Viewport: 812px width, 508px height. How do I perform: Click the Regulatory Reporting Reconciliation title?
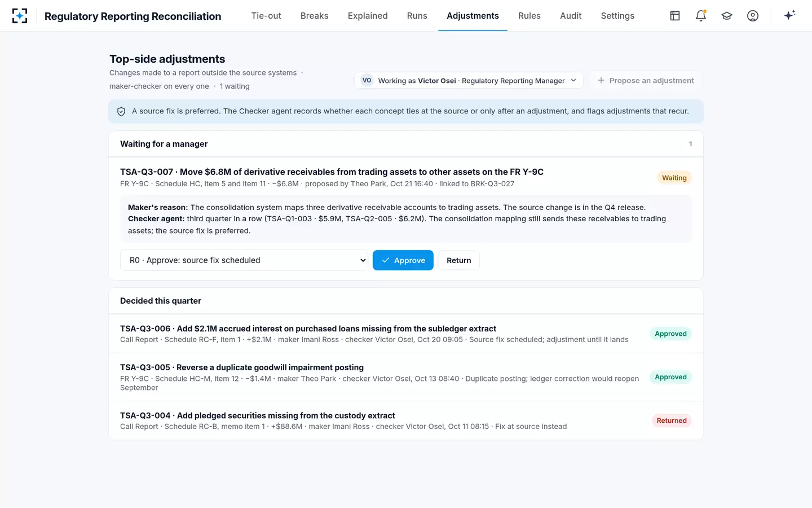click(x=133, y=16)
